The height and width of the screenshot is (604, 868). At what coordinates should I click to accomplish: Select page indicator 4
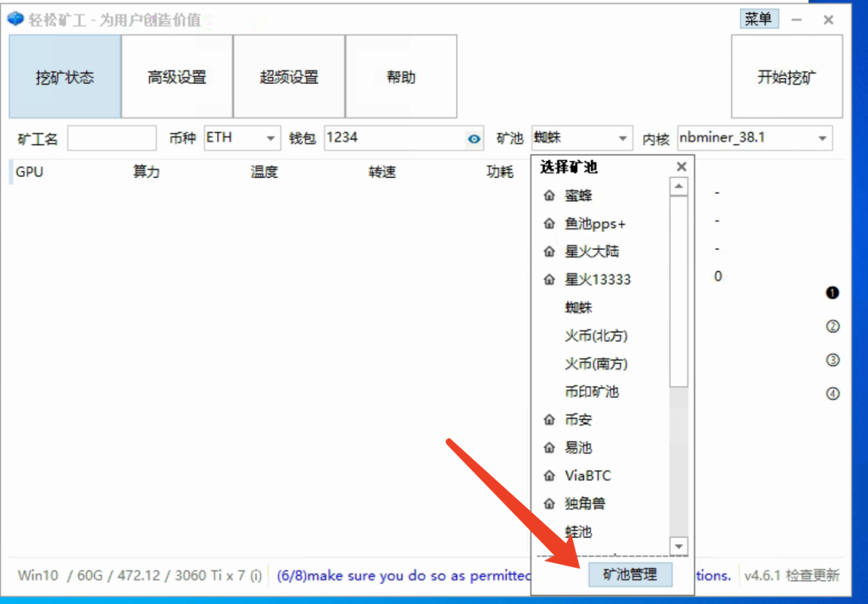coord(833,393)
